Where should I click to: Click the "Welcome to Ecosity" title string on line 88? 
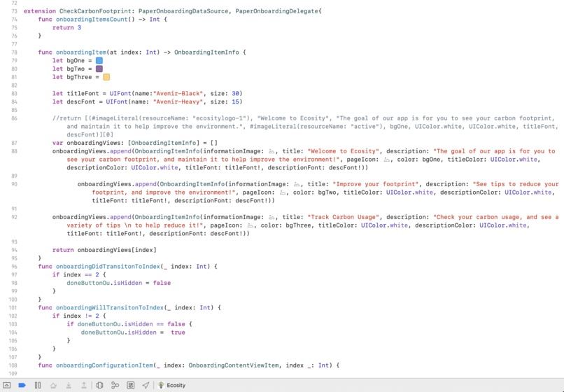(343, 151)
